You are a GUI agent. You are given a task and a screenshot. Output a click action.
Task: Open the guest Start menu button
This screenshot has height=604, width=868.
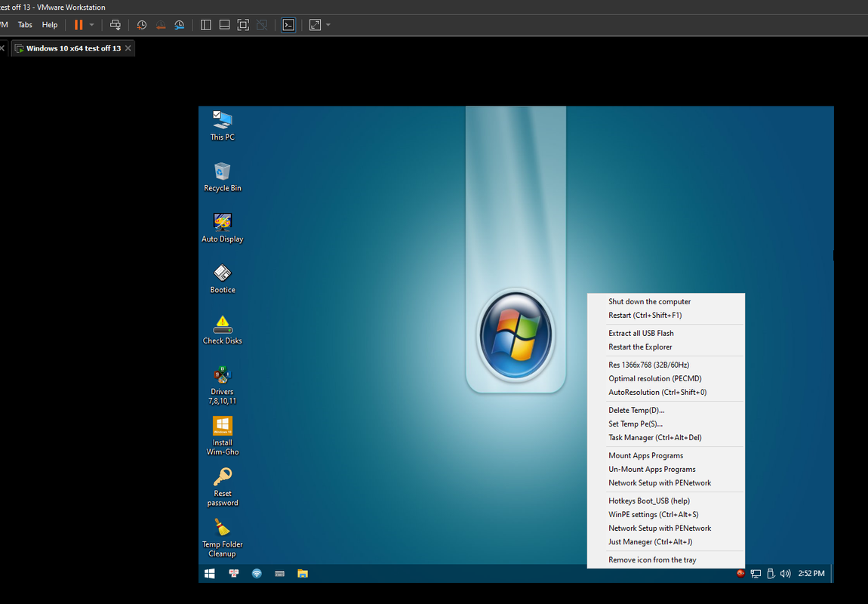(210, 574)
